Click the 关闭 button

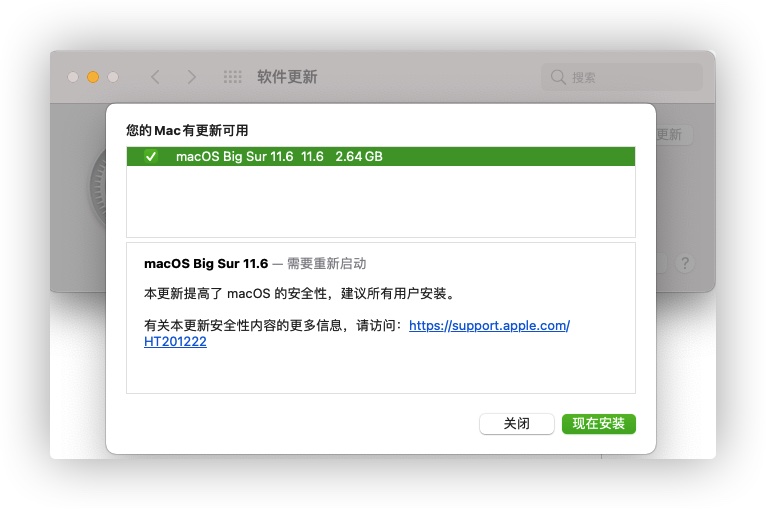[x=516, y=424]
